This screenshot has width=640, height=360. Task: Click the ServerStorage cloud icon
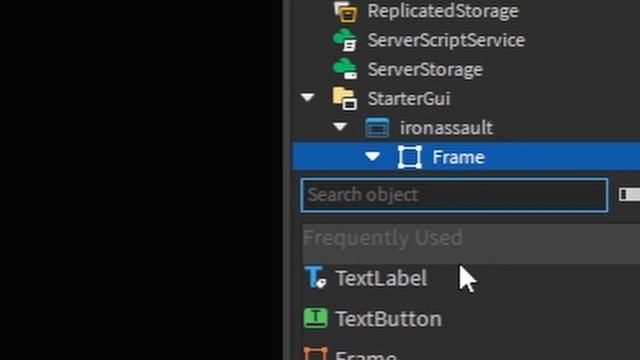pyautogui.click(x=345, y=69)
